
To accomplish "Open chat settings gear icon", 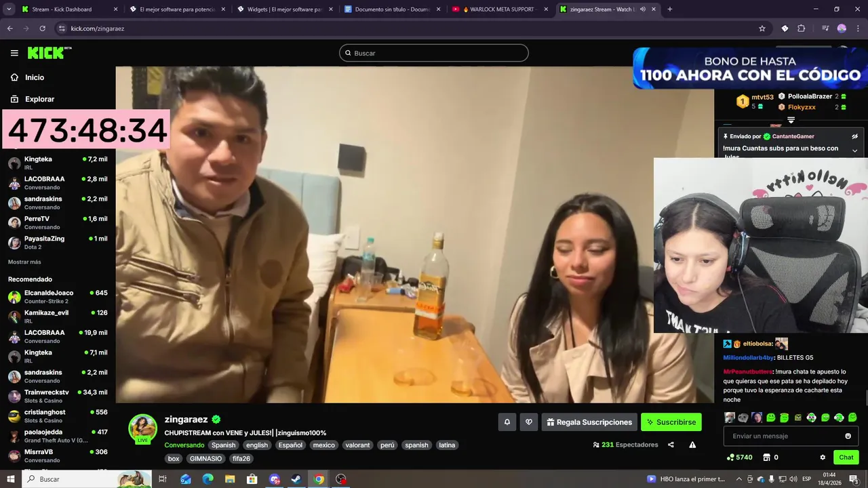I will pos(823,457).
